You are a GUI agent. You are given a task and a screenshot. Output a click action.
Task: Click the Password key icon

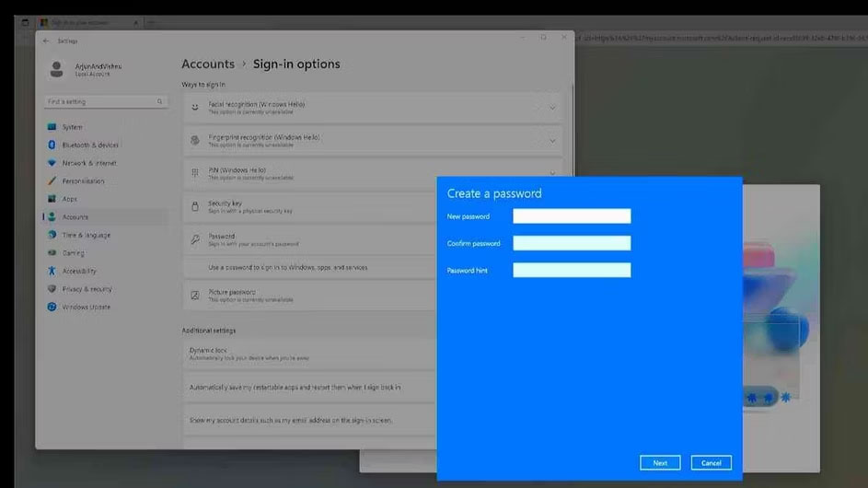(195, 239)
